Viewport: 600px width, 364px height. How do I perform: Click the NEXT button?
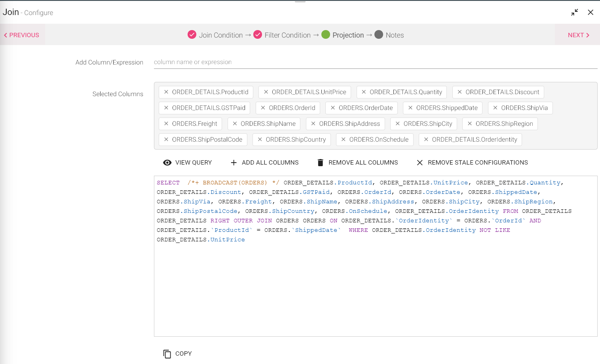(578, 35)
